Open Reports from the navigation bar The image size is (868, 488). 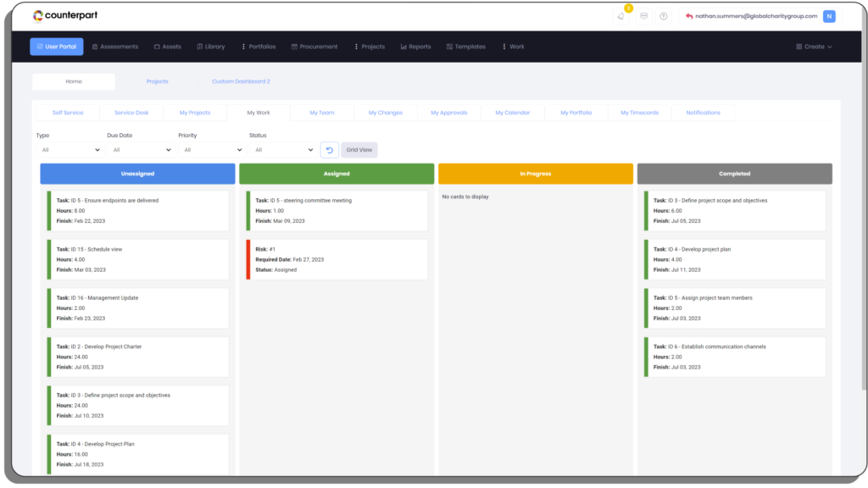(x=415, y=47)
